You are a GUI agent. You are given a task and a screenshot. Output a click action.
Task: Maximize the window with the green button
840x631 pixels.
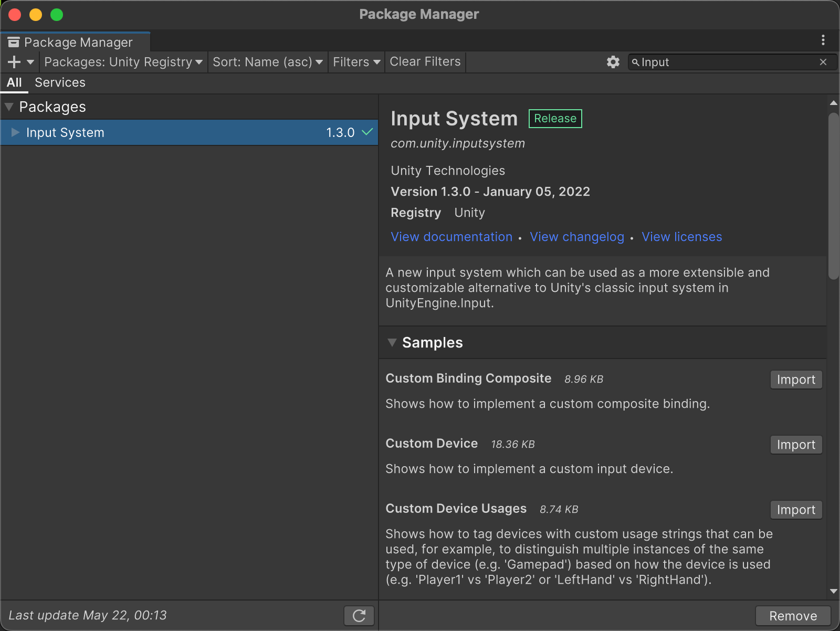coord(57,15)
